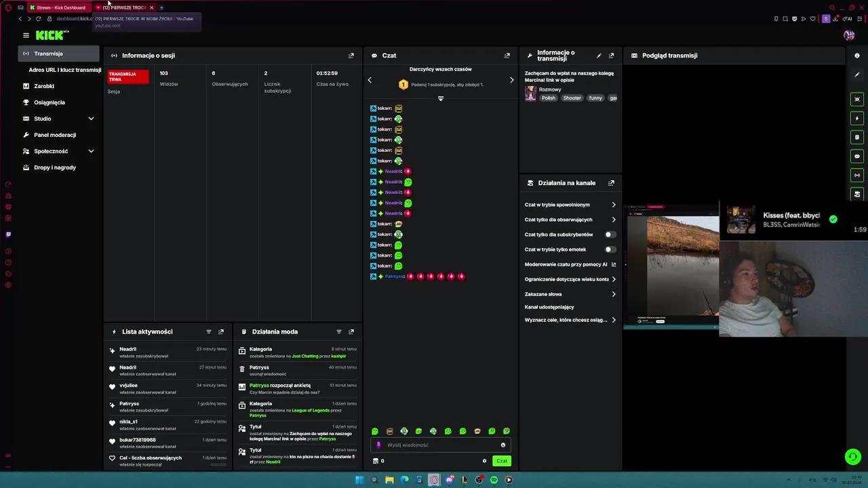Pop out the Czat panel
Image resolution: width=868 pixels, height=488 pixels.
point(507,56)
